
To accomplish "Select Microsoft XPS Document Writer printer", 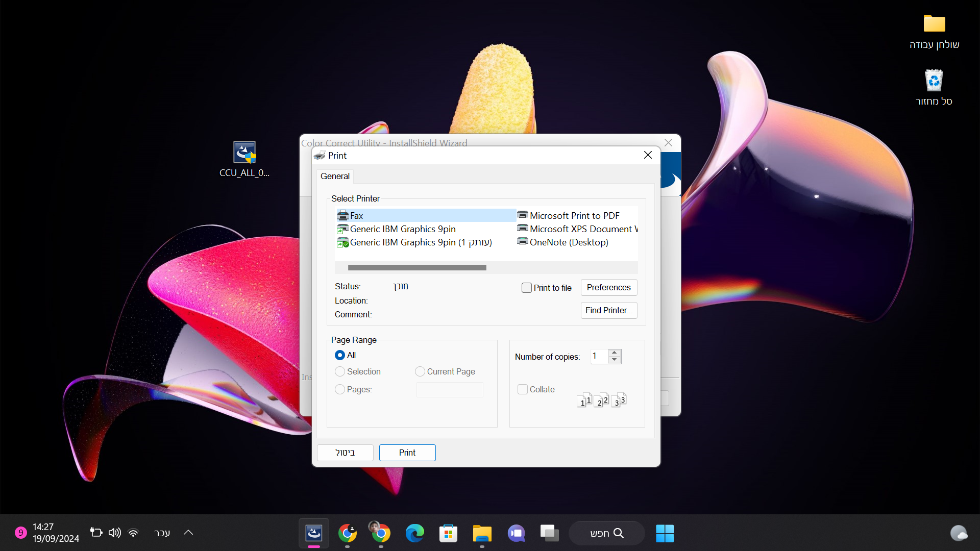I will [x=580, y=229].
